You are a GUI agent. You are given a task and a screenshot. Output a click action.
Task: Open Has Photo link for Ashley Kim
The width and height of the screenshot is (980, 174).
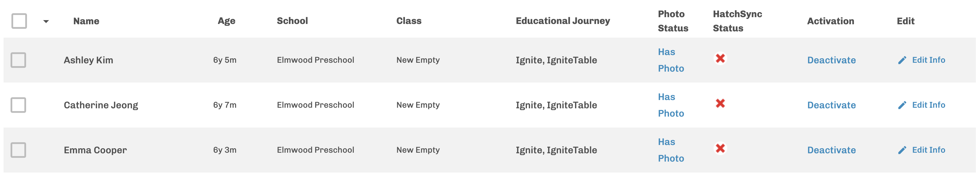coord(671,60)
